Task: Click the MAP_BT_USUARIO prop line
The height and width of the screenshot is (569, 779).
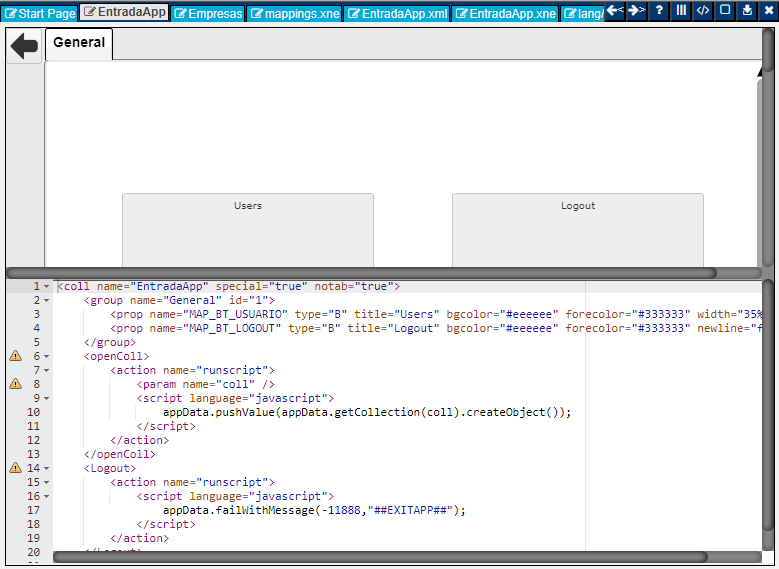Action: pos(436,315)
